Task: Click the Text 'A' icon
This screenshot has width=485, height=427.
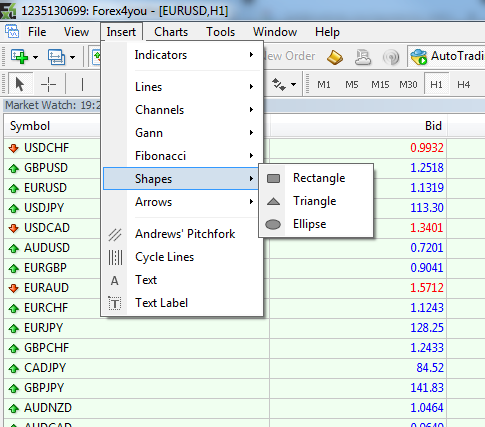Action: [114, 281]
